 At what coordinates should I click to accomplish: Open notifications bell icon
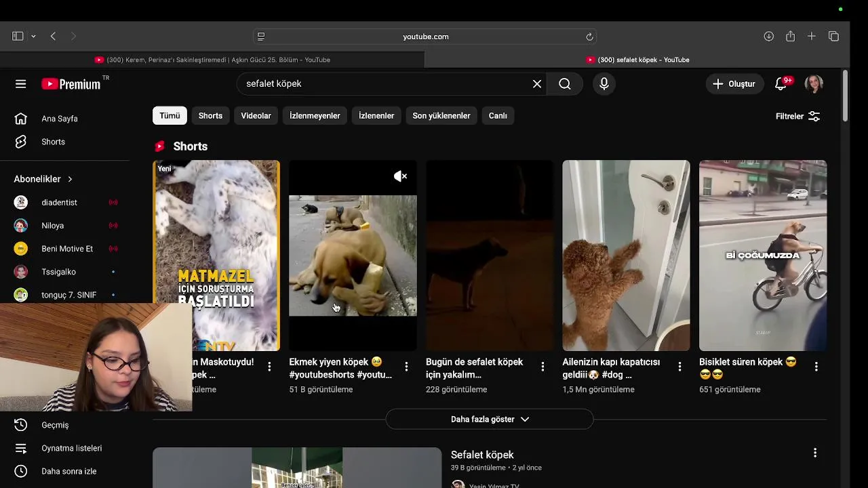781,83
